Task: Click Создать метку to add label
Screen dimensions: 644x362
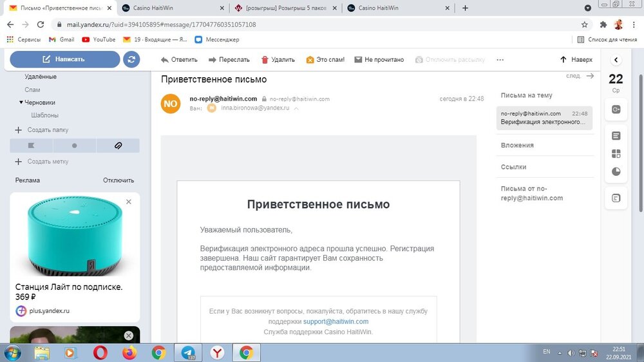Action: (42, 162)
